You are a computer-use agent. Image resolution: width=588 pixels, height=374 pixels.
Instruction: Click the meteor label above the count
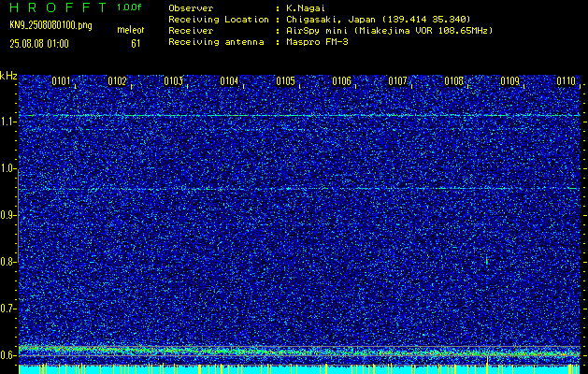click(131, 30)
